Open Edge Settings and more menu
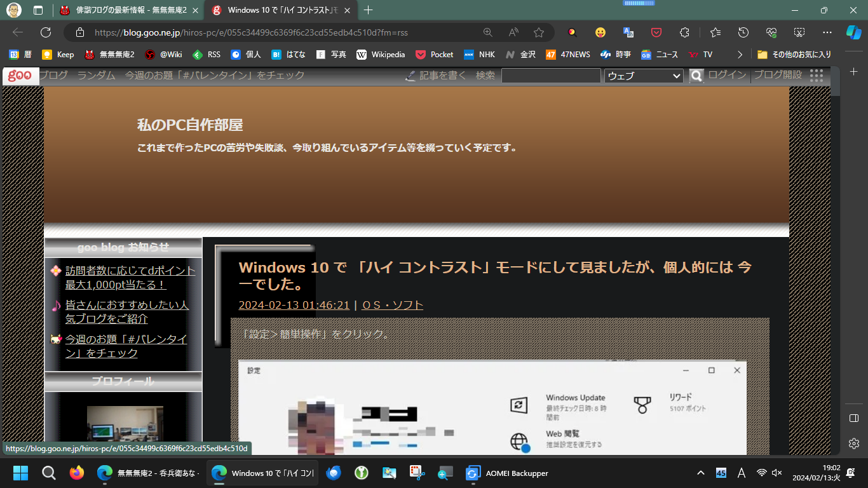 pos(827,32)
